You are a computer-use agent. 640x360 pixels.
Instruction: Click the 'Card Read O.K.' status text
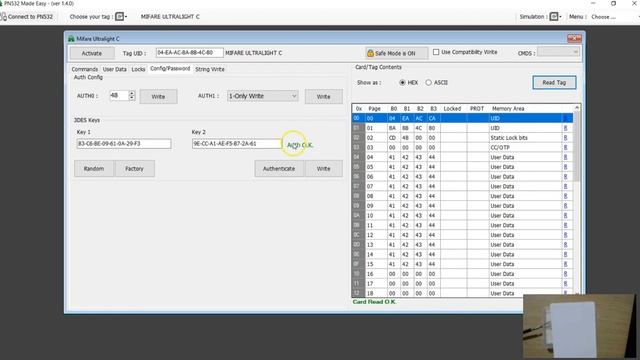[374, 302]
